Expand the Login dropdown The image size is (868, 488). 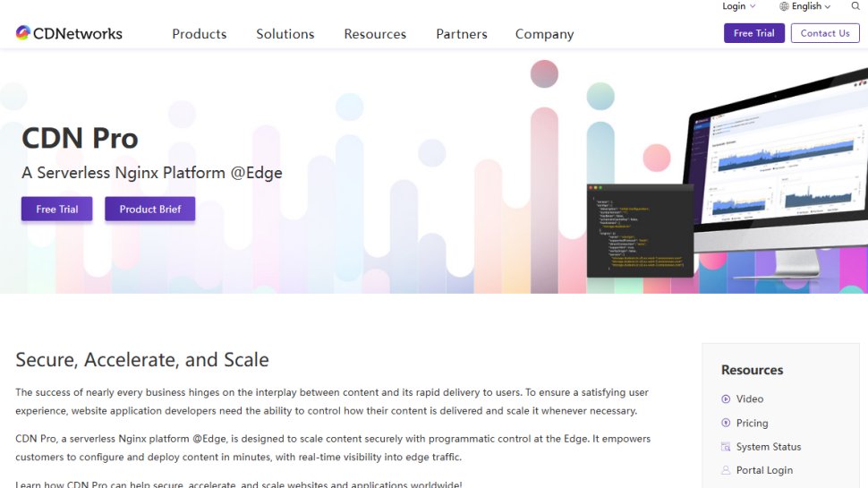[x=738, y=6]
